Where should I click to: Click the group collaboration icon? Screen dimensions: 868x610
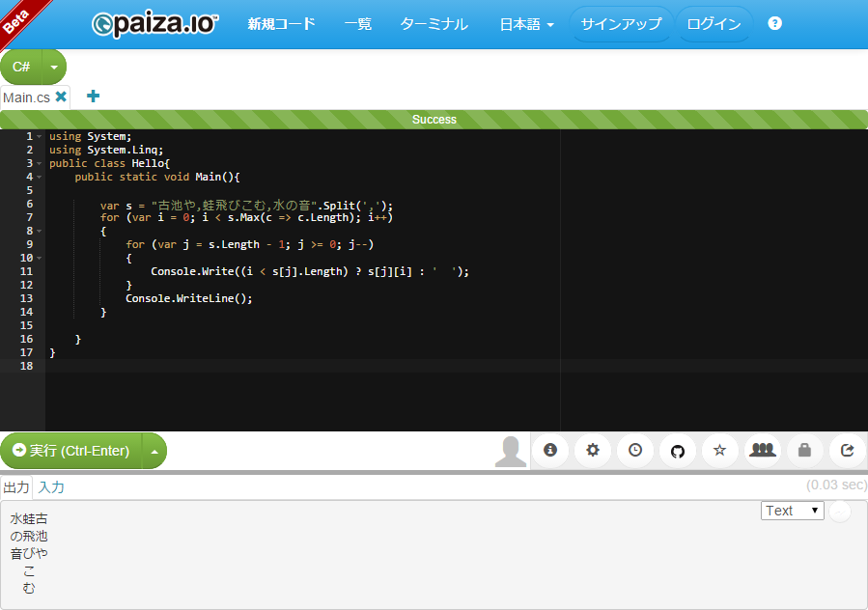point(763,450)
